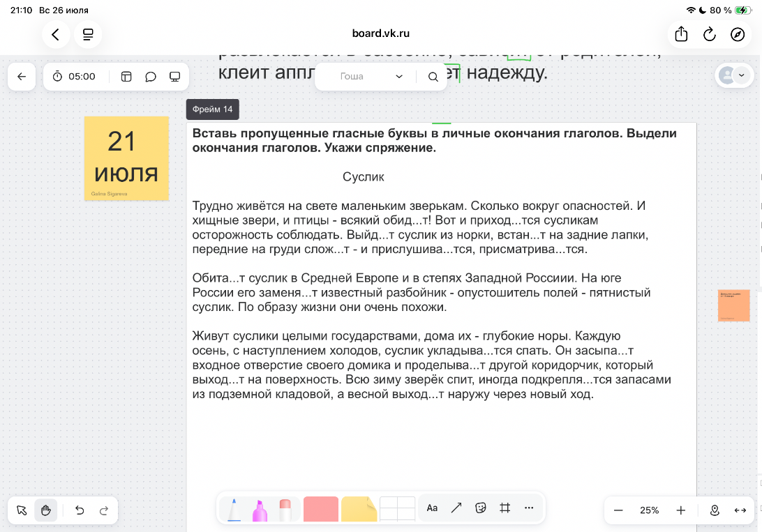Click the search magnifier icon
762x532 pixels.
point(433,76)
